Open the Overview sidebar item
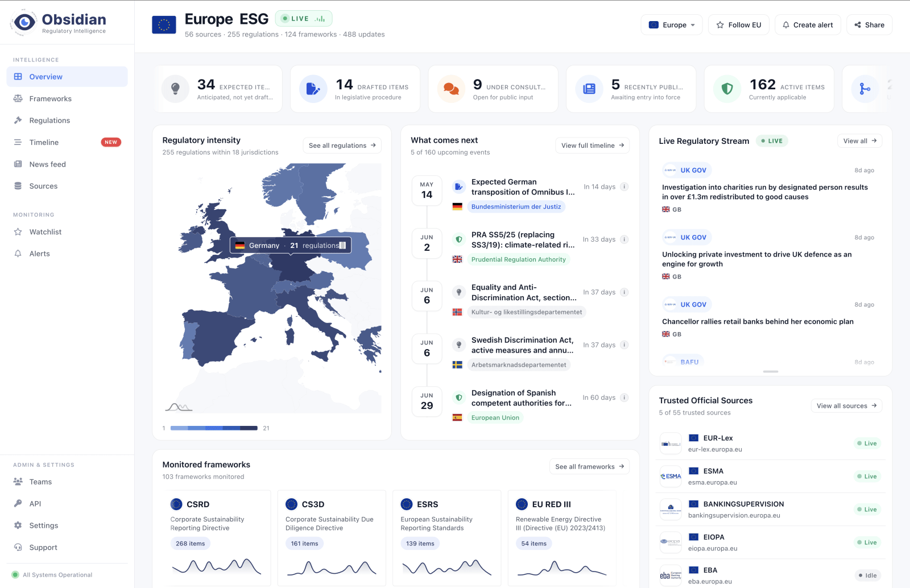910x588 pixels. [x=67, y=77]
